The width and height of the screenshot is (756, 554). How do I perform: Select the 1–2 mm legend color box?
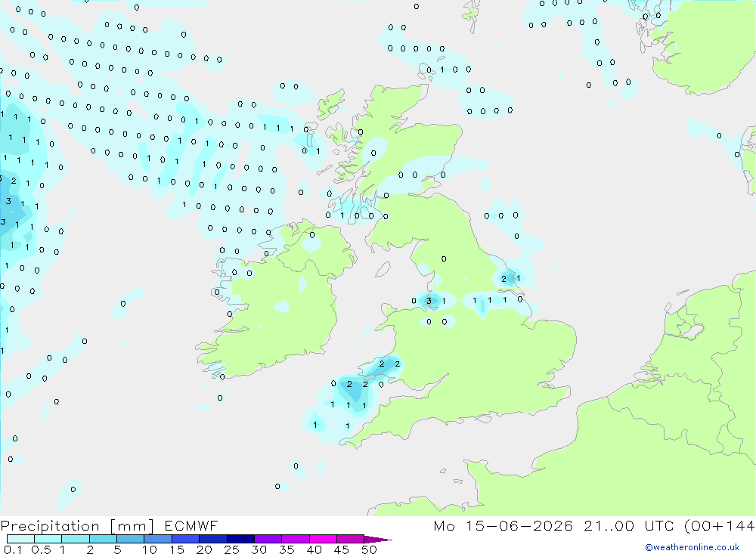click(75, 539)
